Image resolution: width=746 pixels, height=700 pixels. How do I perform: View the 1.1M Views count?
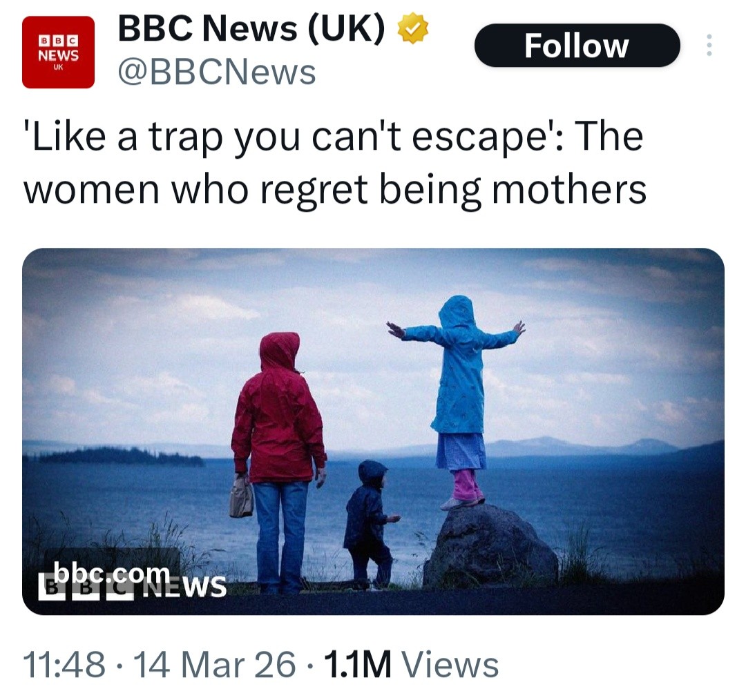412,664
